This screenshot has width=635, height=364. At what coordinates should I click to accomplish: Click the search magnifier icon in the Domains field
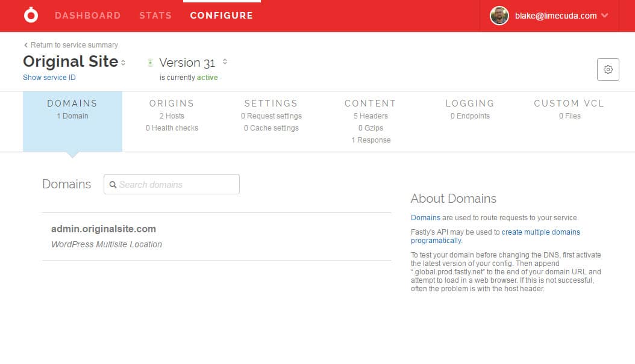(113, 185)
